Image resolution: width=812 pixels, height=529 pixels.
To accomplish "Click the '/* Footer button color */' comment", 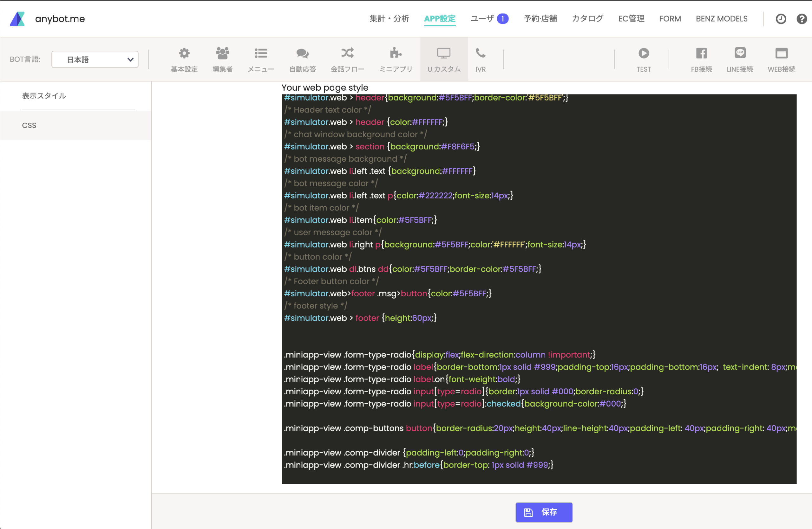I will point(332,281).
